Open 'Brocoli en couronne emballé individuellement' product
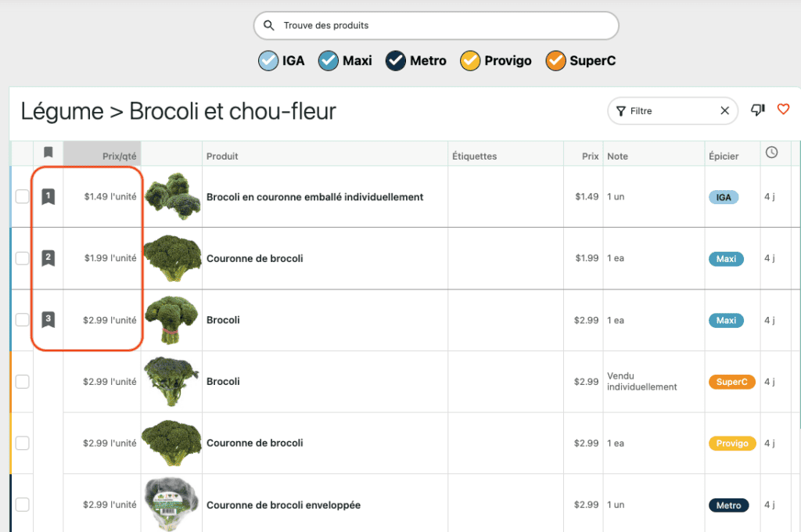Viewport: 801px width, 532px height. point(314,197)
